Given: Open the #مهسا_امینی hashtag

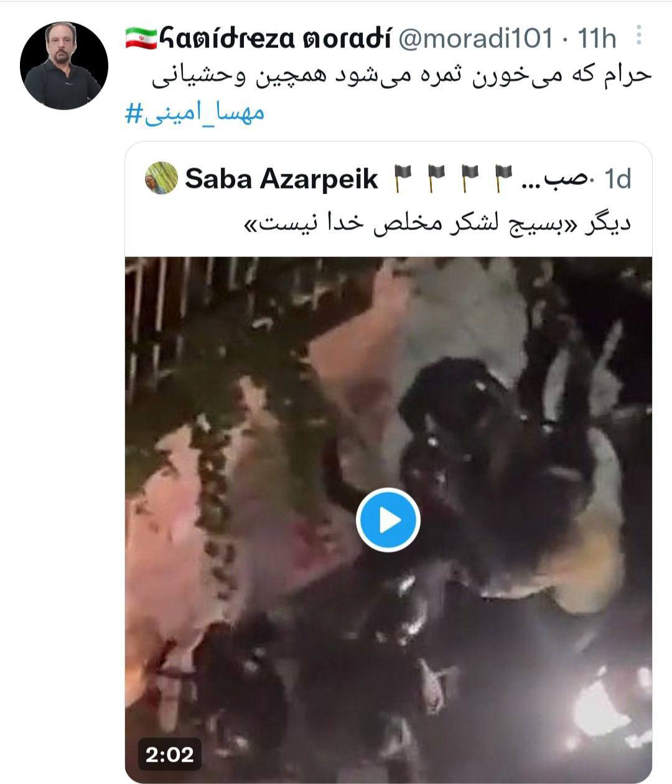Looking at the screenshot, I should click(x=195, y=113).
